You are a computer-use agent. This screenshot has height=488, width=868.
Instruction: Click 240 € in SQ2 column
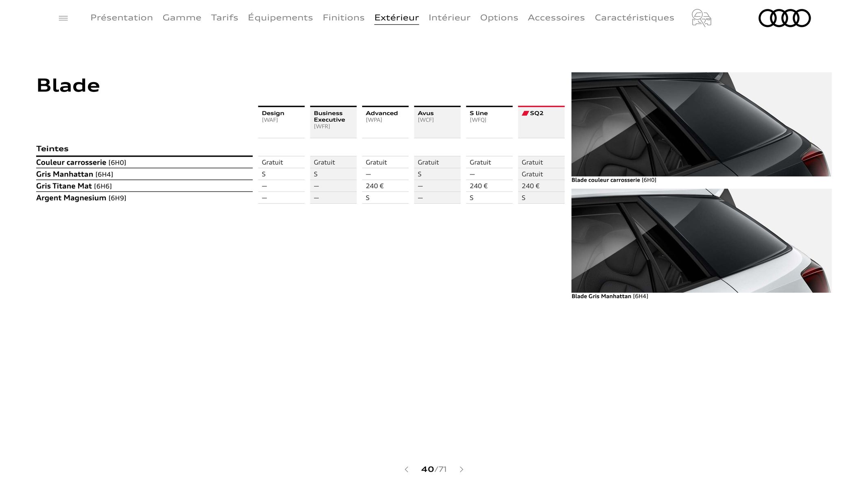pyautogui.click(x=531, y=186)
